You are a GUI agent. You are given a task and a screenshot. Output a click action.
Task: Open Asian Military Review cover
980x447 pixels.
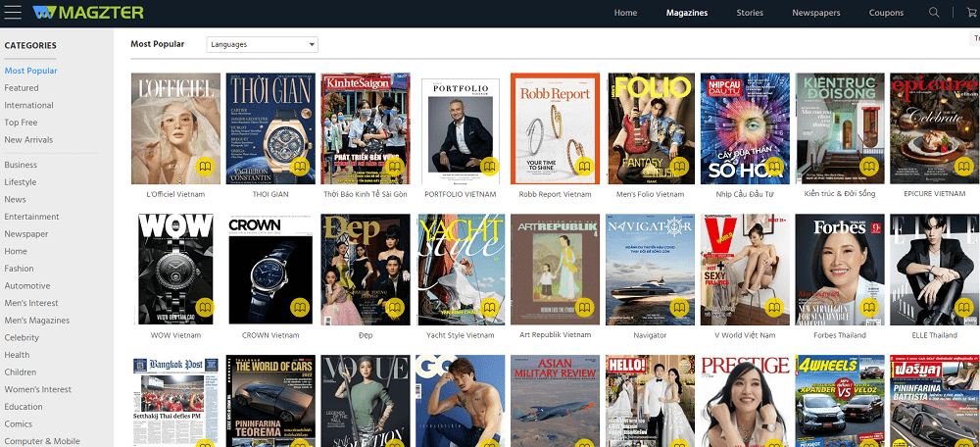point(555,401)
